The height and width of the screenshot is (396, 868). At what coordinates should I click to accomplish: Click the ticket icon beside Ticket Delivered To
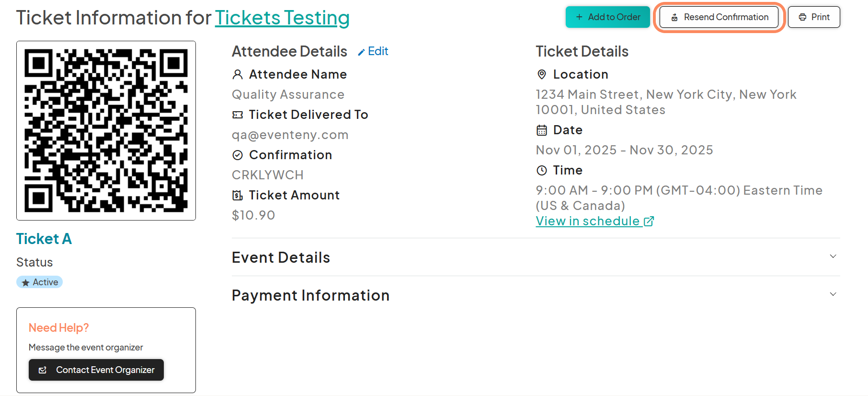238,115
